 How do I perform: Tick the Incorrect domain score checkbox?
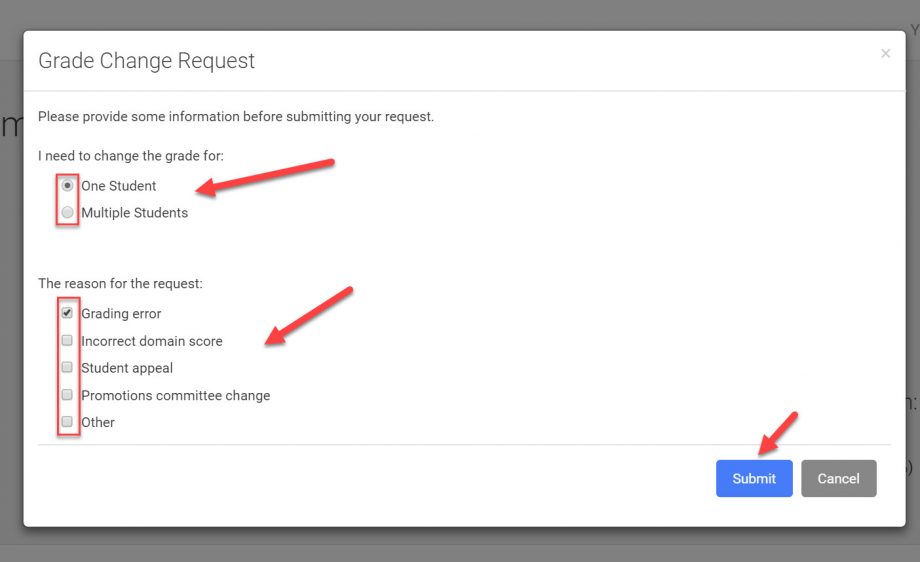(68, 340)
